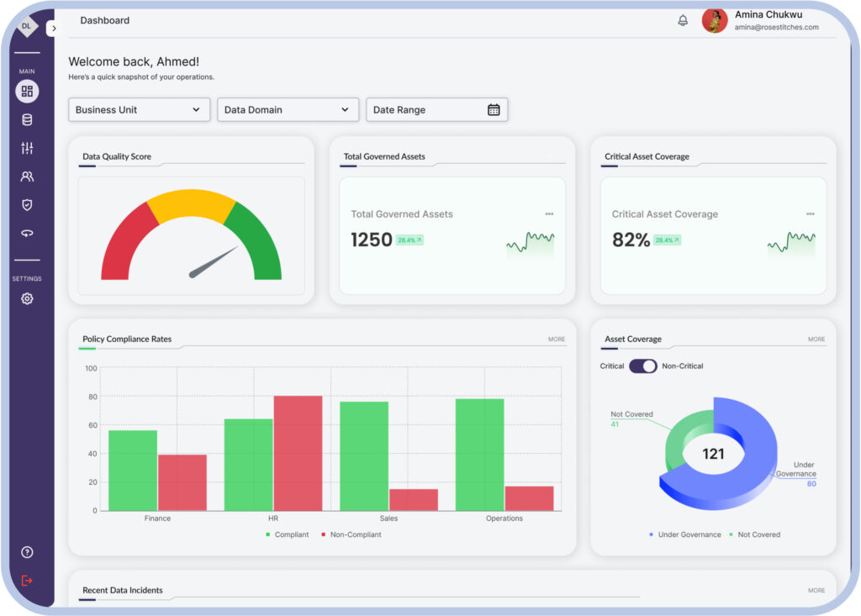The image size is (861, 616).
Task: Open the Settings gear in the sidebar
Action: [26, 298]
